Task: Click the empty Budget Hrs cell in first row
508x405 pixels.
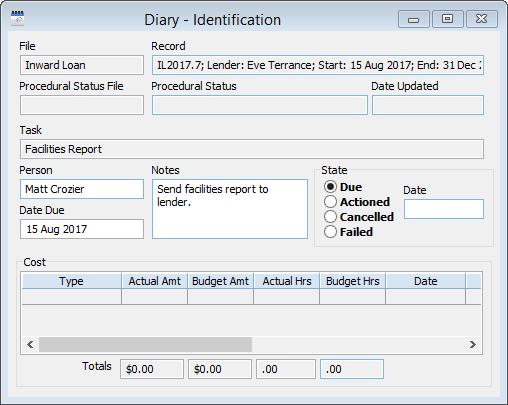Action: click(x=353, y=296)
